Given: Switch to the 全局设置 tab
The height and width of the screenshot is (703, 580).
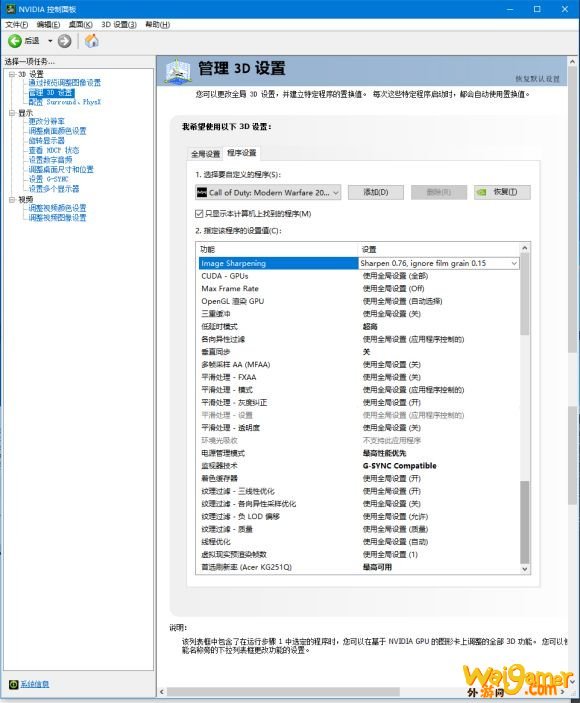Looking at the screenshot, I should (x=205, y=154).
